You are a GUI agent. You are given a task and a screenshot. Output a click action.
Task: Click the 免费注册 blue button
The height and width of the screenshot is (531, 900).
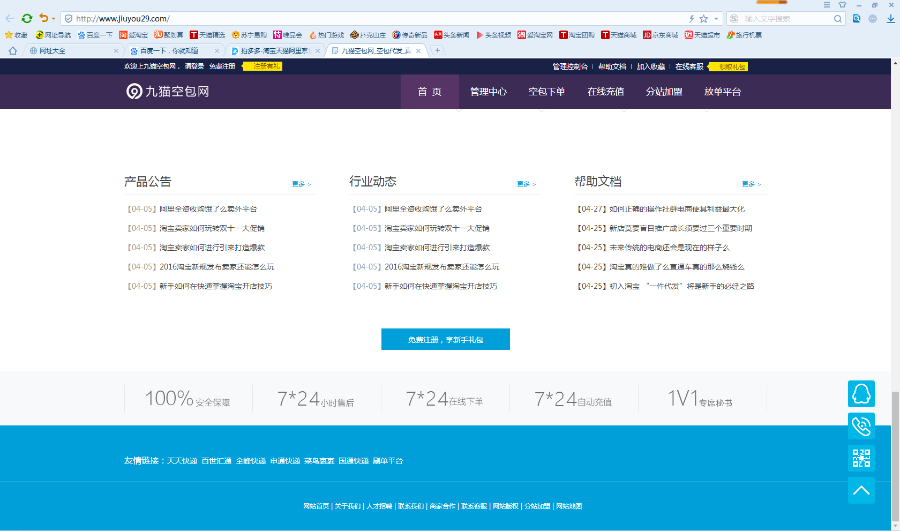pos(445,340)
